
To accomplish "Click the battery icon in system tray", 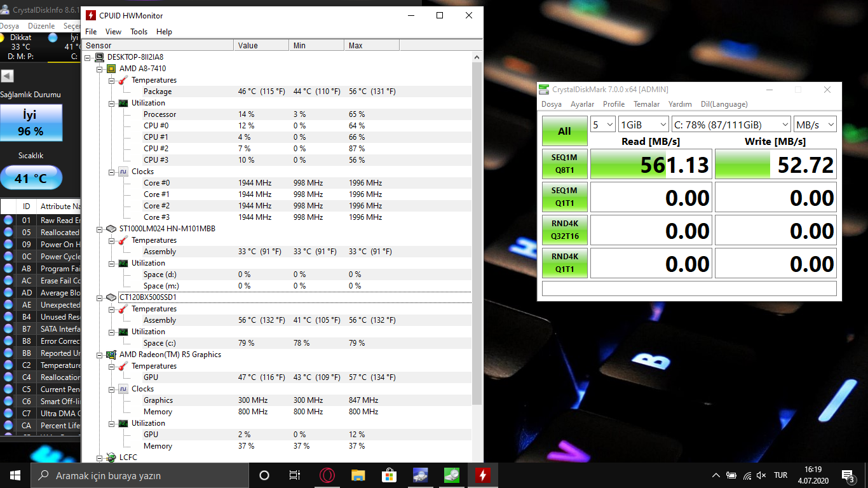I will tap(731, 475).
